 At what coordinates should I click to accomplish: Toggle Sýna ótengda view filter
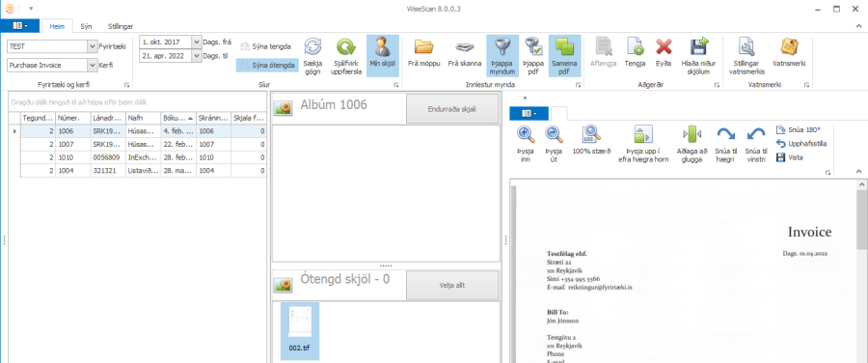click(268, 65)
